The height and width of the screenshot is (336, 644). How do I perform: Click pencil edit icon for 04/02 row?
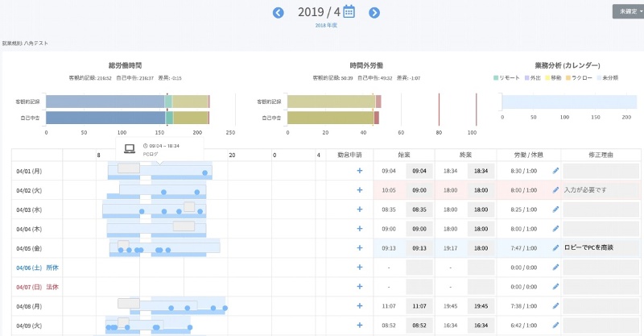pos(555,190)
